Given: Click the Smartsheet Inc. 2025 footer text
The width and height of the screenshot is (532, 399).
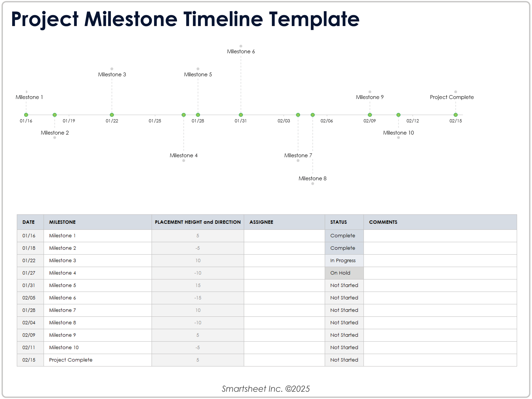Looking at the screenshot, I should pos(266,388).
